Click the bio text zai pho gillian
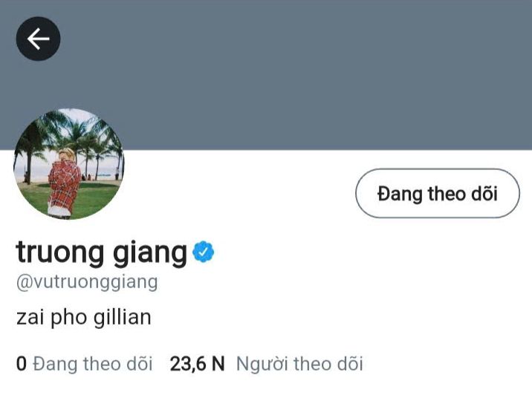 pyautogui.click(x=84, y=318)
